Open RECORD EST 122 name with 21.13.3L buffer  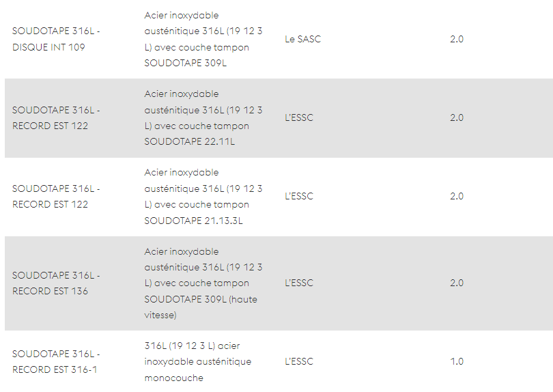56,197
